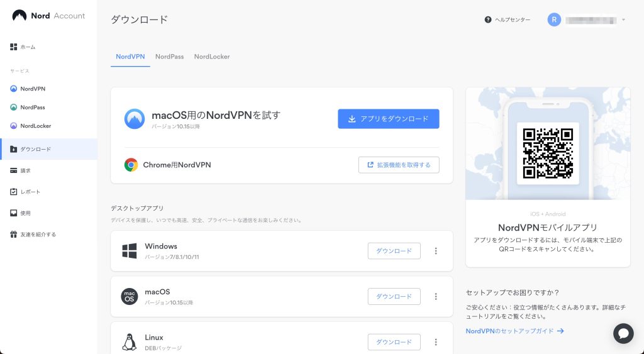The height and width of the screenshot is (354, 644).
Task: Open more options for Linux row
Action: click(436, 342)
